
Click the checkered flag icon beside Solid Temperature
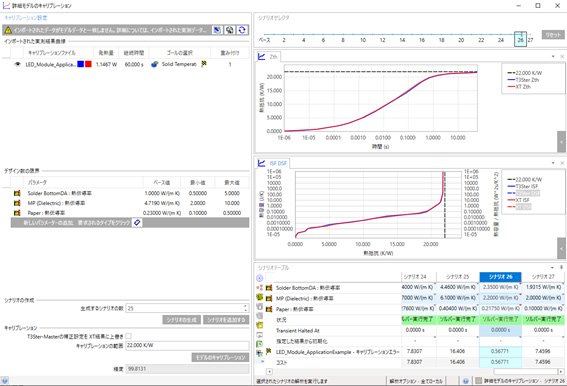(x=204, y=64)
